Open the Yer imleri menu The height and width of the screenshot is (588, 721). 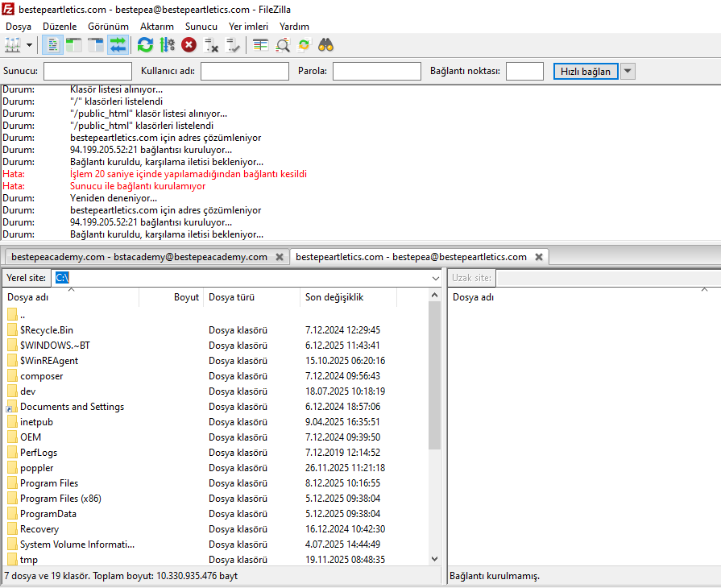pos(248,27)
